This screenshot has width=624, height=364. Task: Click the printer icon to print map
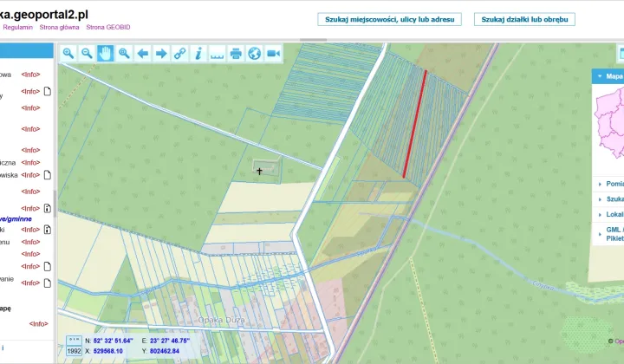[x=236, y=53]
